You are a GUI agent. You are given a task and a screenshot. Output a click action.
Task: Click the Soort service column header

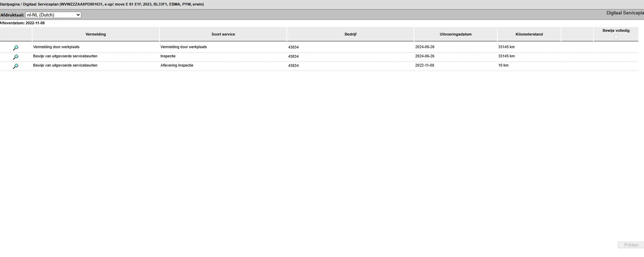(223, 34)
